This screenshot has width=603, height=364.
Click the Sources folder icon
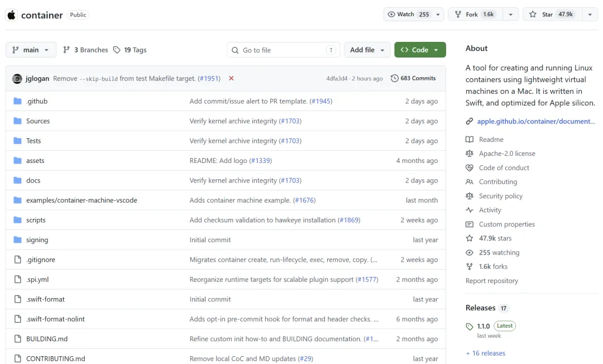click(x=17, y=121)
